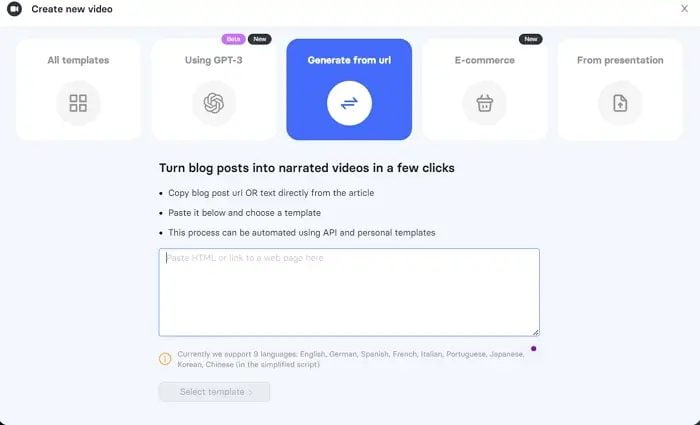Click the video camera logo icon
The width and height of the screenshot is (700, 425).
click(x=14, y=9)
